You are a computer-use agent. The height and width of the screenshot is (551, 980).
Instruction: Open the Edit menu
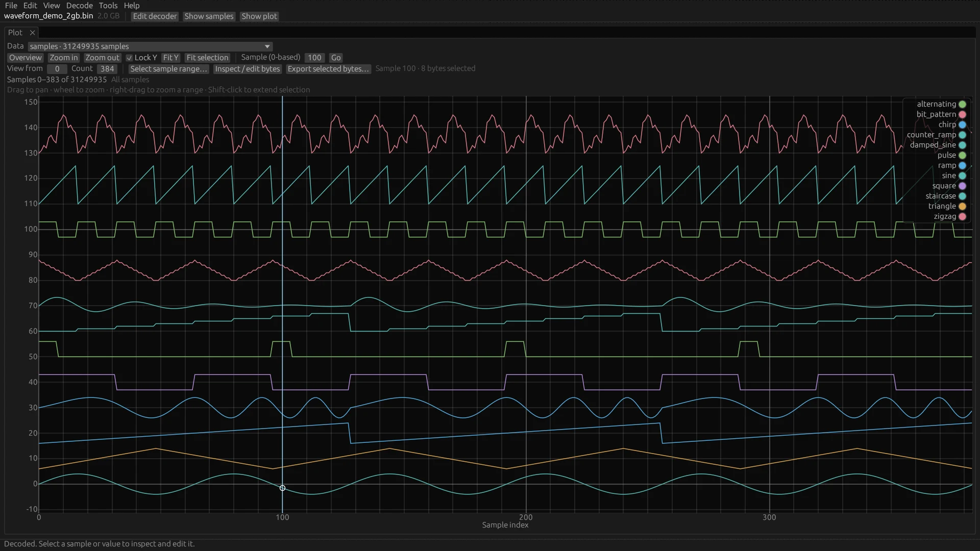pyautogui.click(x=30, y=6)
